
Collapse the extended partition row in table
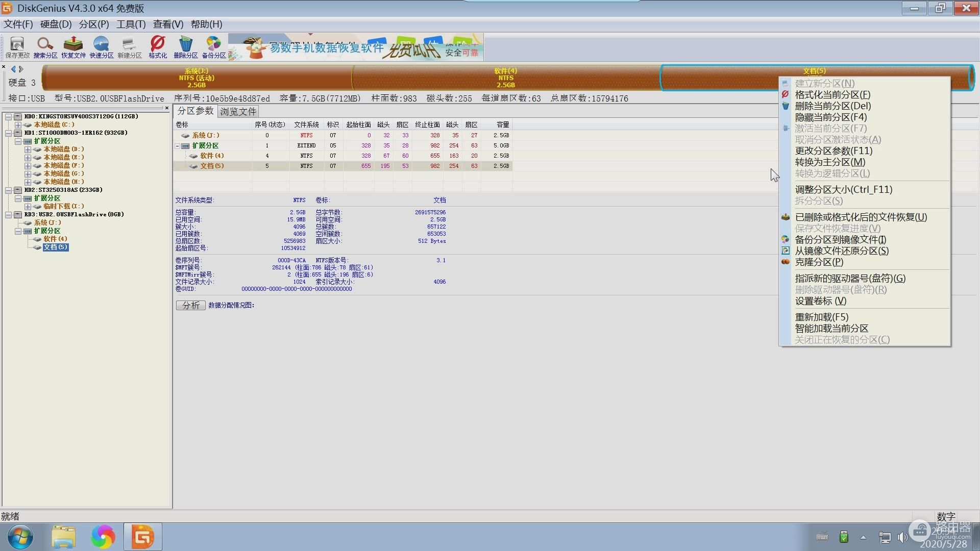(178, 146)
